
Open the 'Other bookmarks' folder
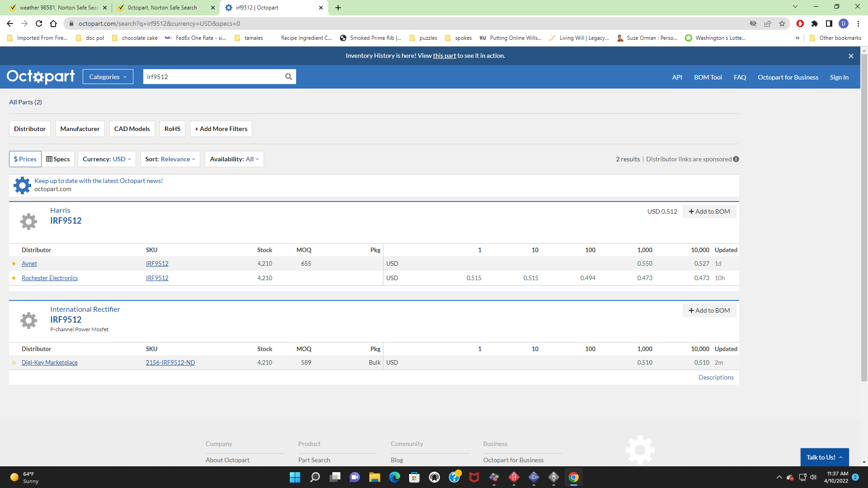[835, 38]
